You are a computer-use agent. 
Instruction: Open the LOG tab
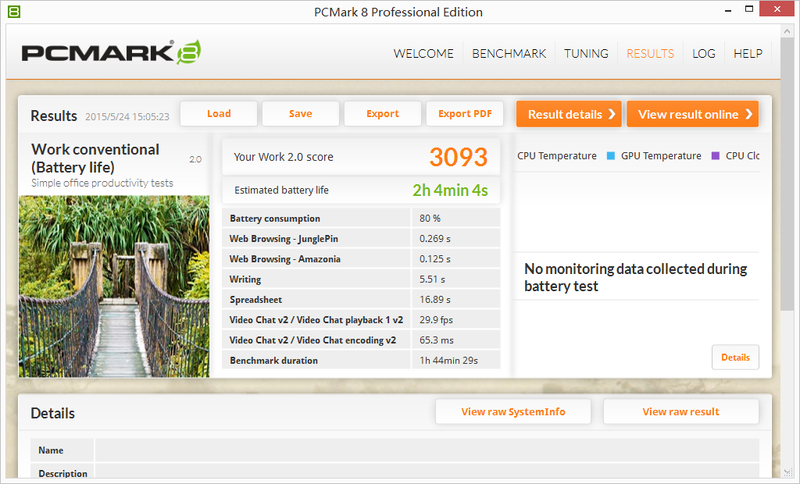704,54
